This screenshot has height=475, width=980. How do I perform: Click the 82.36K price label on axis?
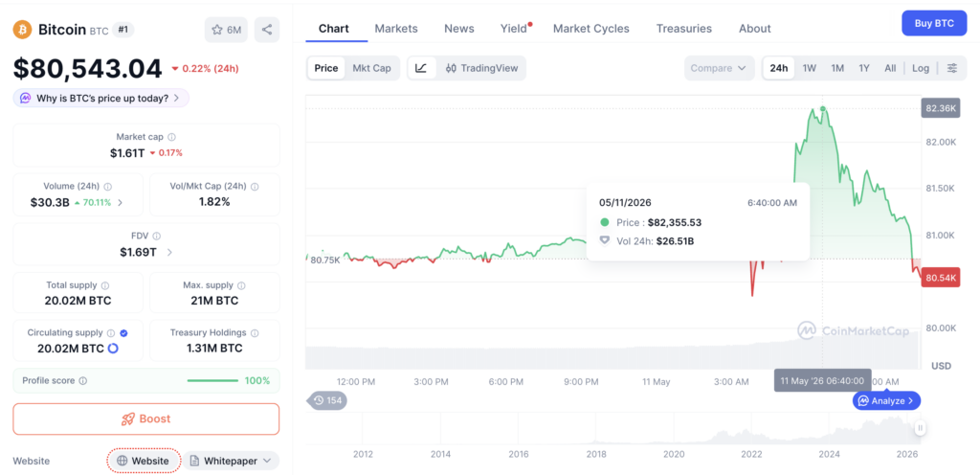(x=940, y=108)
